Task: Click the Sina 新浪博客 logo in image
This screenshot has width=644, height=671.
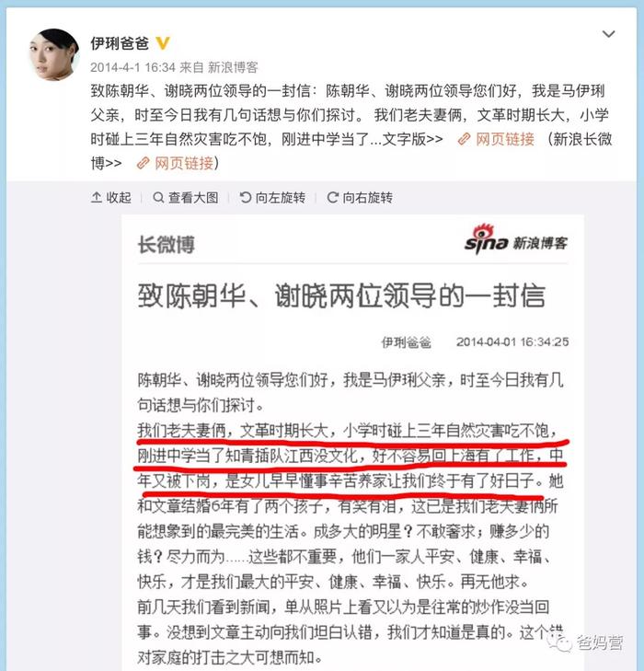Action: (516, 239)
